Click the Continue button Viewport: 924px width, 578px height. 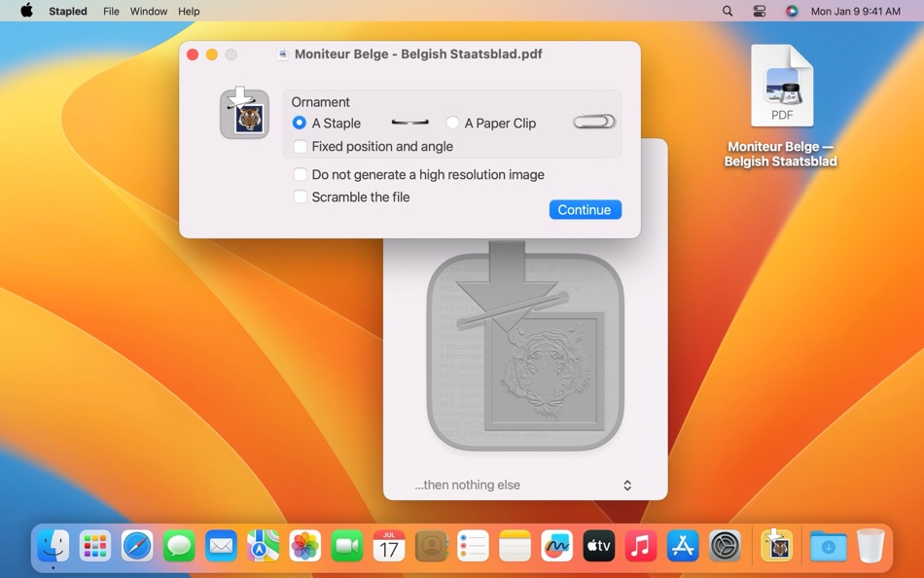pos(586,210)
